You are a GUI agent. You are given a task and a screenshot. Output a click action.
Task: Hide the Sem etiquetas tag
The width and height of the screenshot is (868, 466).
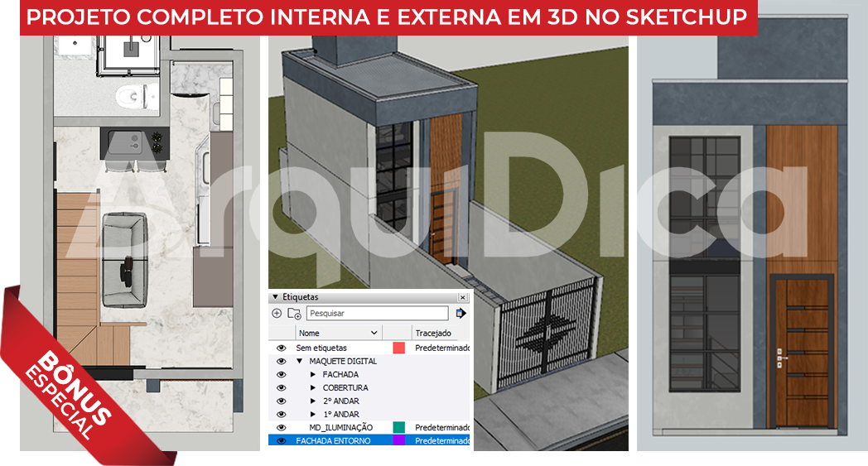282,348
